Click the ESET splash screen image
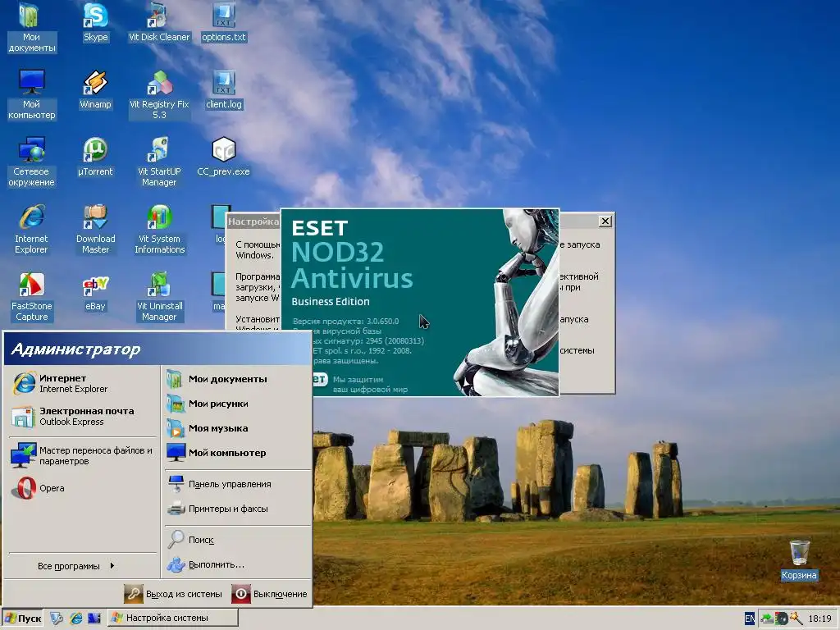The width and height of the screenshot is (840, 630). (x=420, y=302)
